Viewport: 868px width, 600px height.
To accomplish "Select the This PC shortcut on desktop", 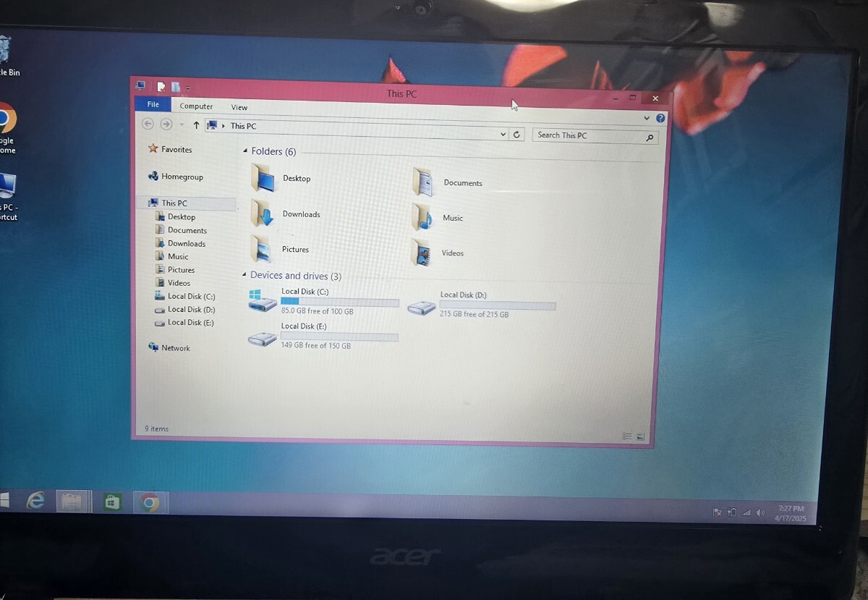I will point(8,196).
